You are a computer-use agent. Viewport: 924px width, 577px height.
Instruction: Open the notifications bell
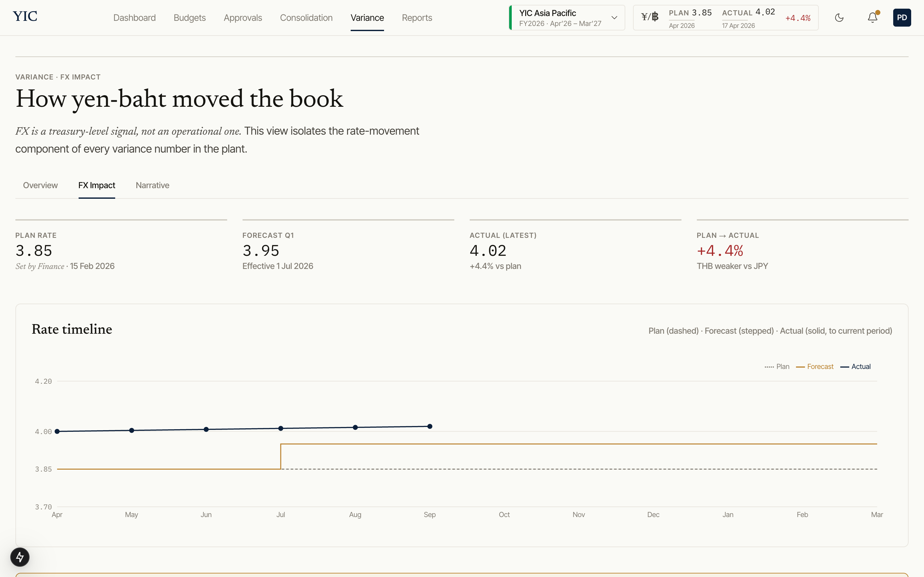(872, 18)
